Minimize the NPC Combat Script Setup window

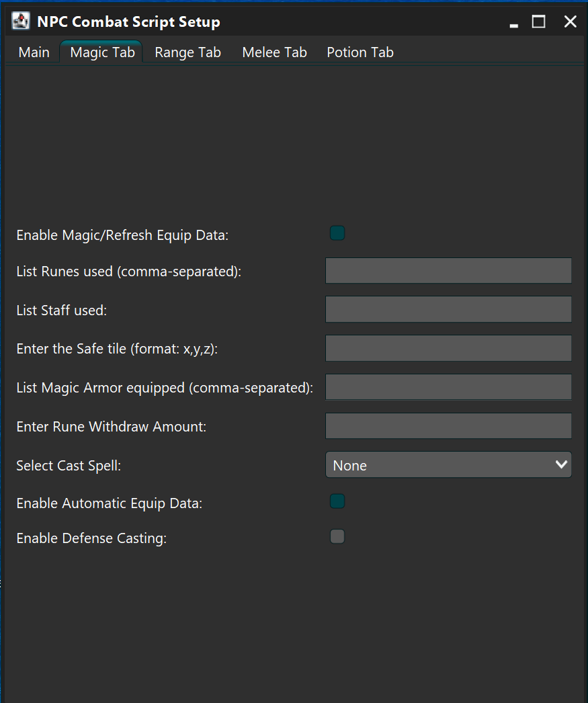click(514, 22)
